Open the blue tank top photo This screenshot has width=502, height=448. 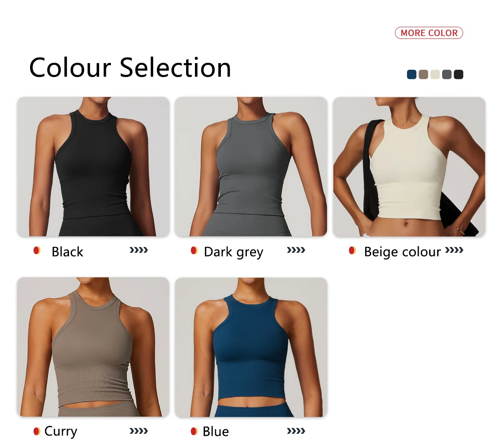pos(251,347)
